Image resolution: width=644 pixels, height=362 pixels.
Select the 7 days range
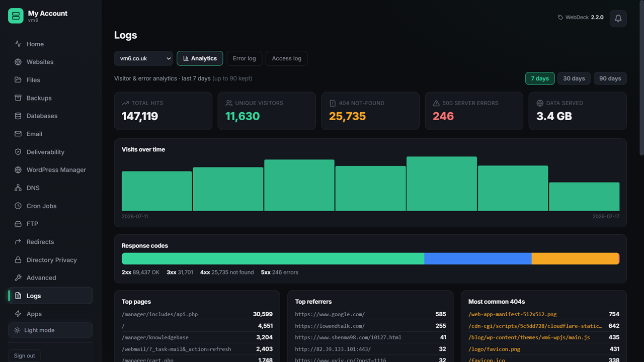[540, 78]
